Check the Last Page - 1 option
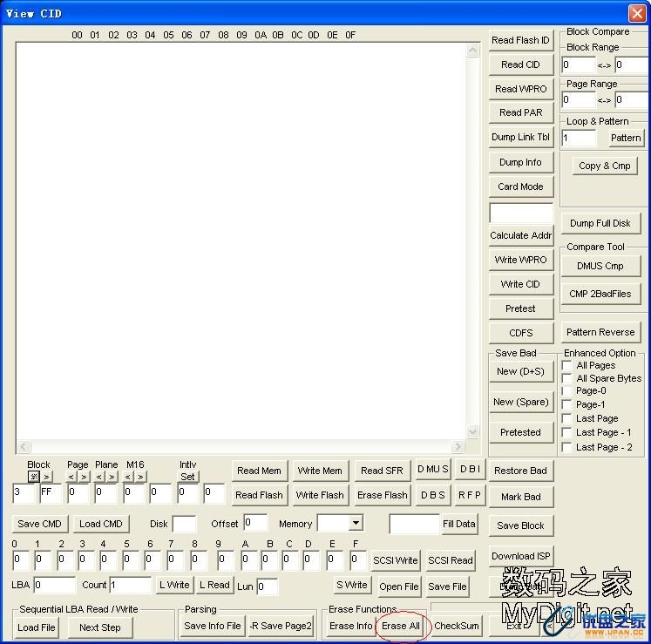This screenshot has width=651, height=644. pyautogui.click(x=566, y=432)
